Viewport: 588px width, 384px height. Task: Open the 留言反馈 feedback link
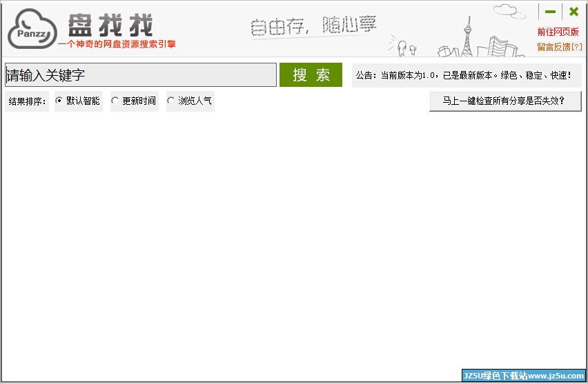click(560, 47)
